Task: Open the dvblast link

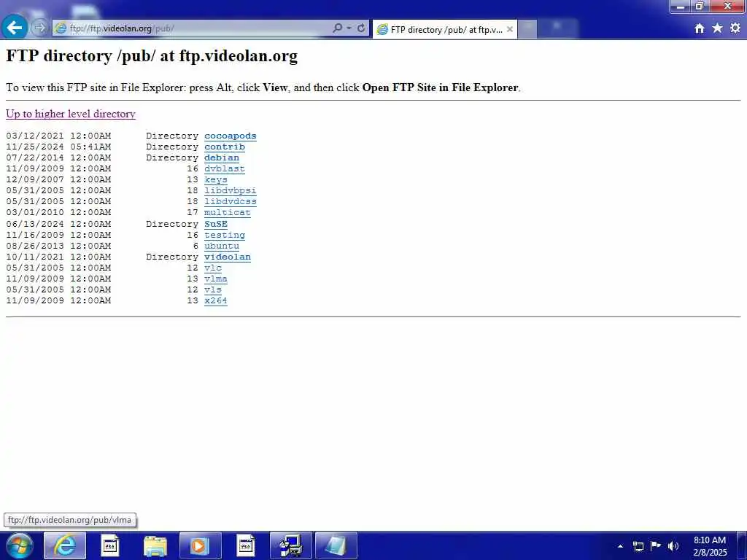Action: (x=225, y=168)
